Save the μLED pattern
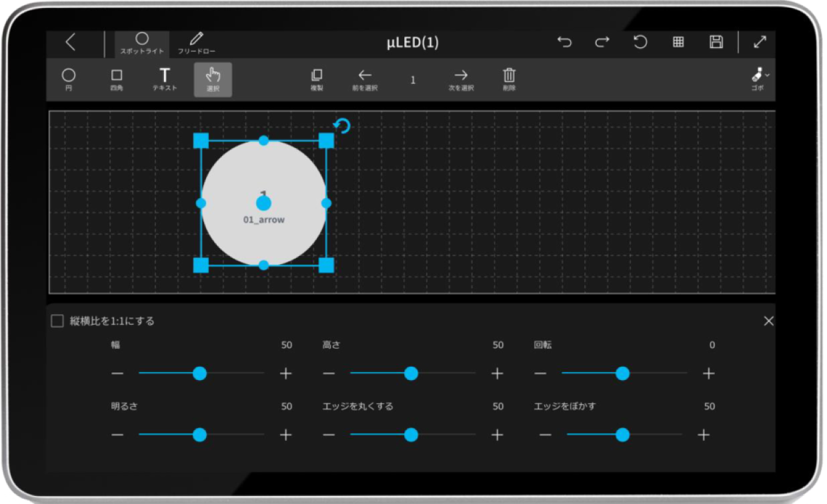Viewport: 827px width, 504px height. (716, 43)
